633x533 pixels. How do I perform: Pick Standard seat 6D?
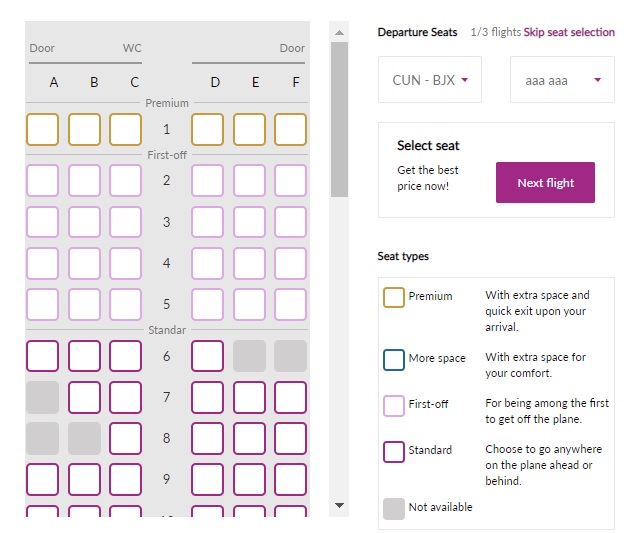coord(208,356)
